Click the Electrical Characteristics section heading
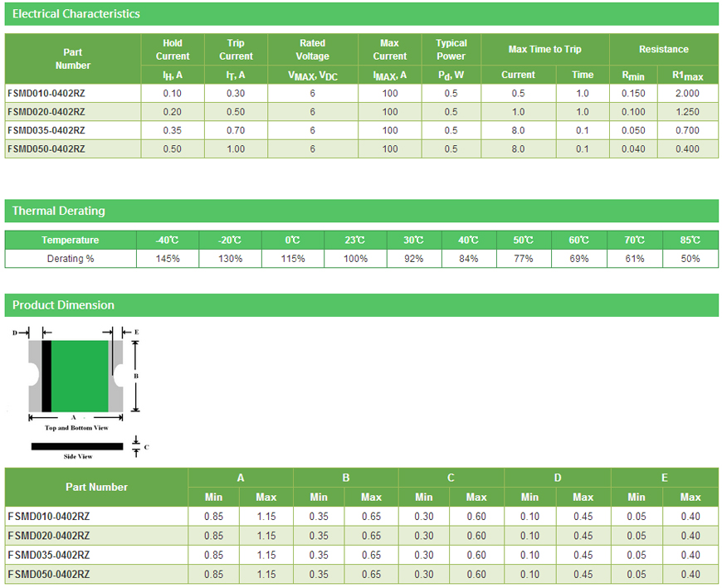Viewport: 722px width, 588px height. point(76,14)
